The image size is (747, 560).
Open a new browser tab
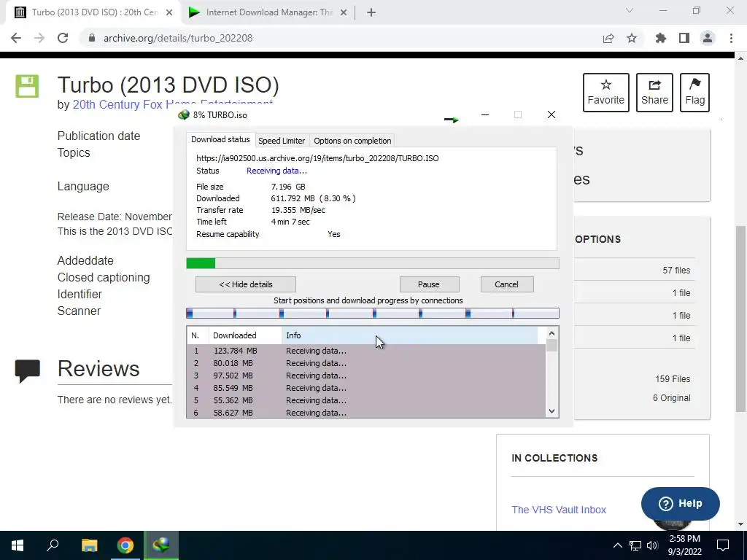(x=371, y=12)
